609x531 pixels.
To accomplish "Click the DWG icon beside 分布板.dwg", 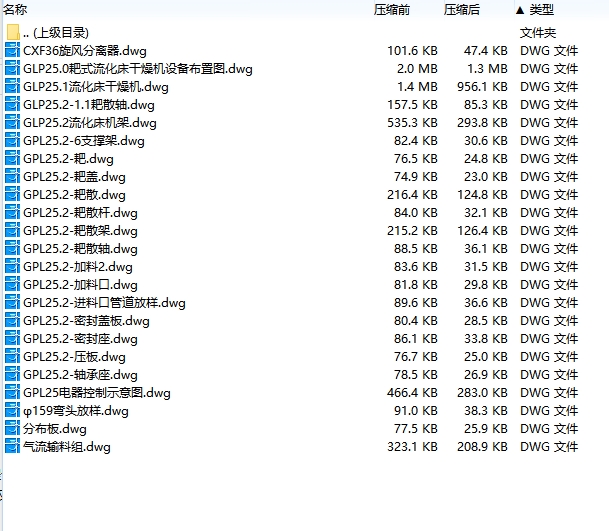I will [12, 428].
